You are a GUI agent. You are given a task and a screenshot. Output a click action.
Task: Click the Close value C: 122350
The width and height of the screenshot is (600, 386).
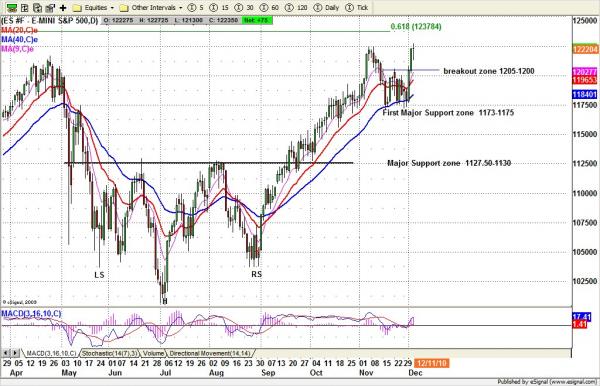[224, 20]
